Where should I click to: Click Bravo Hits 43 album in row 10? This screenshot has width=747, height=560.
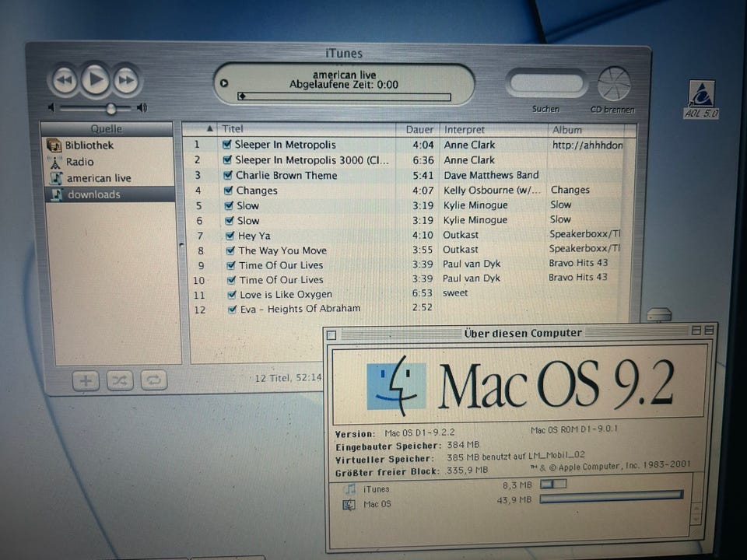(578, 277)
